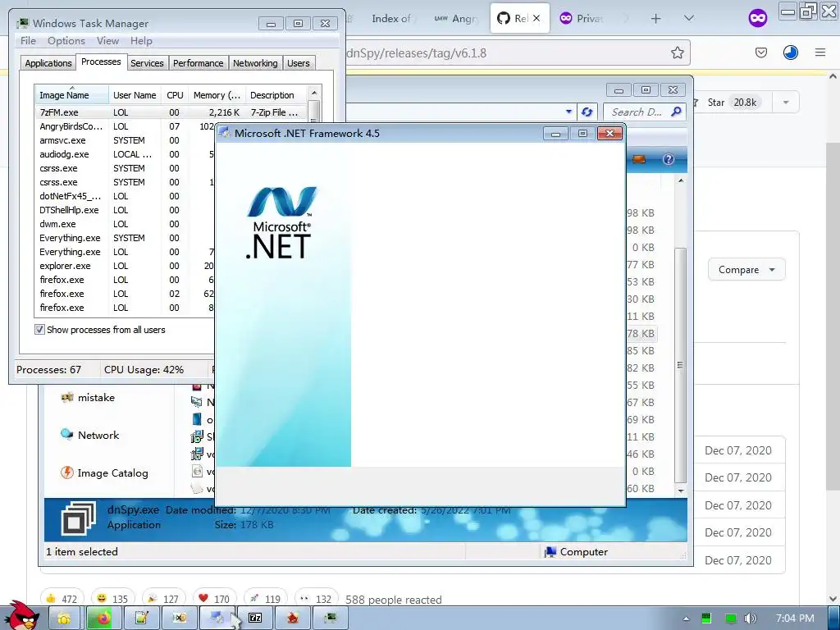Click the heart reaction 170
Viewport: 840px width, 630px height.
(x=214, y=598)
